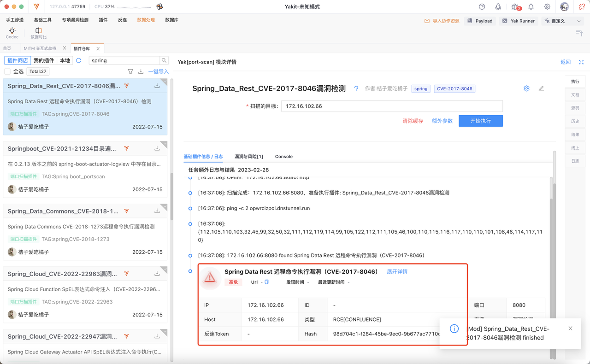Open the 数据处理 menu
This screenshot has height=364, width=590.
146,20
